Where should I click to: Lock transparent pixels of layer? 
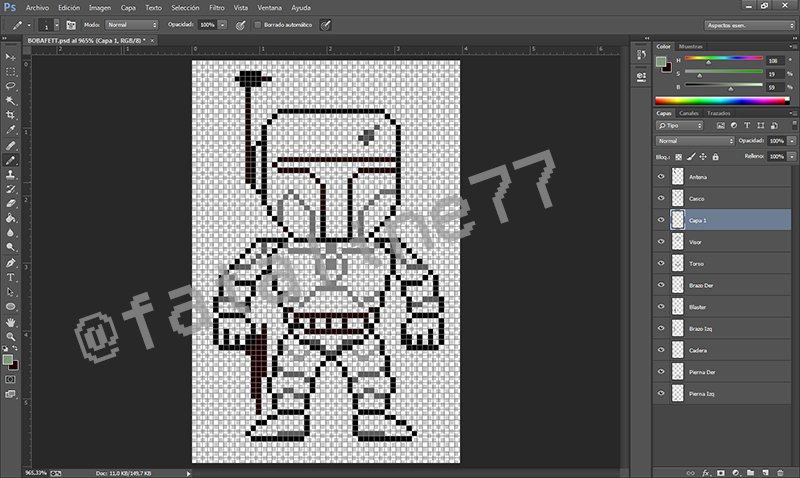(679, 157)
